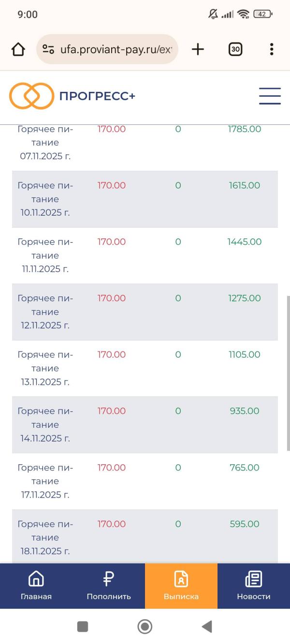The height and width of the screenshot is (644, 290).
Task: Select the Выписка statement tab
Action: tap(181, 585)
